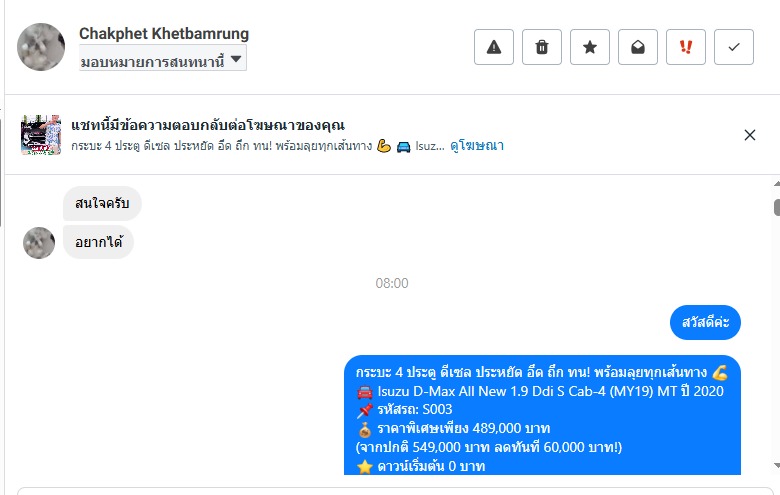780x495 pixels.
Task: Select the 'สนใจครับ' message bubble
Action: coord(102,203)
